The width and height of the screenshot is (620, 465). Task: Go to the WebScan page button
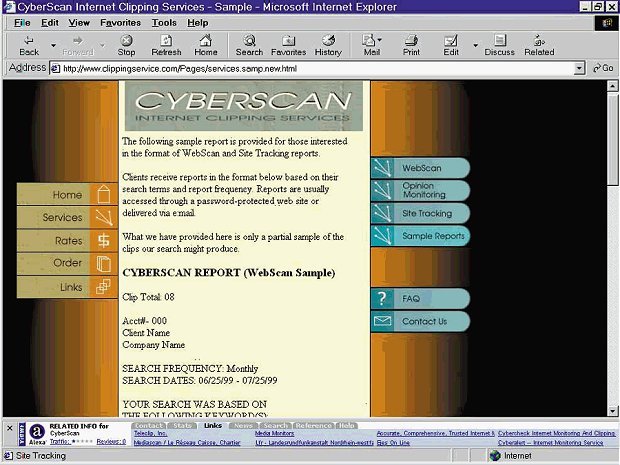(x=420, y=168)
